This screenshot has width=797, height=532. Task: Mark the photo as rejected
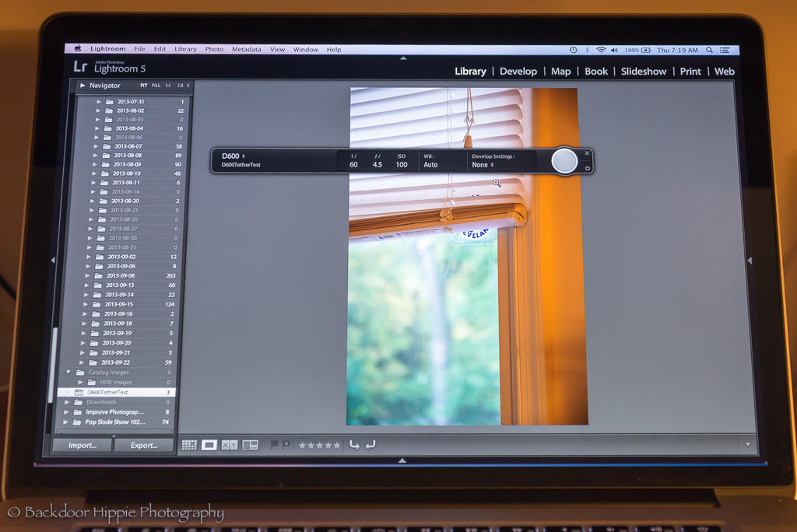(x=286, y=444)
